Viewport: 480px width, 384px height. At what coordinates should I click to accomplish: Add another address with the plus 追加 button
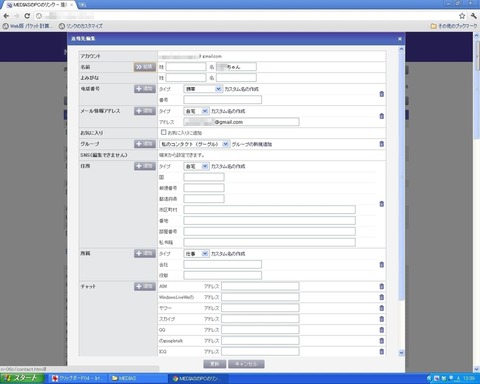[x=145, y=166]
